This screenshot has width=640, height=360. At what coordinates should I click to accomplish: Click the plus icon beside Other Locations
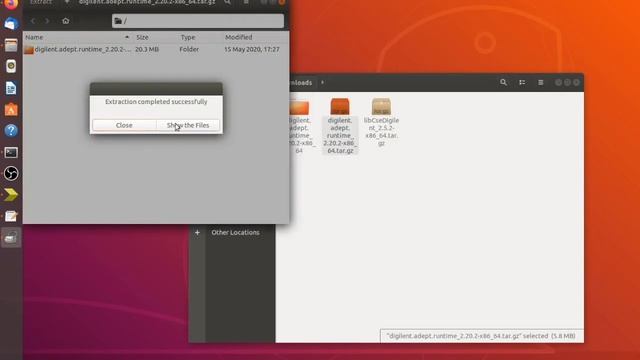pos(197,233)
